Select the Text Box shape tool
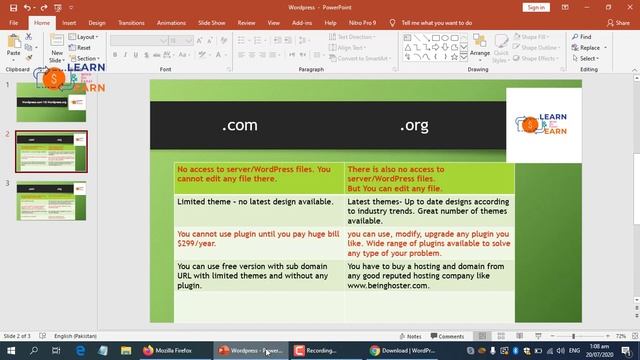The width and height of the screenshot is (640, 360). 407,38
